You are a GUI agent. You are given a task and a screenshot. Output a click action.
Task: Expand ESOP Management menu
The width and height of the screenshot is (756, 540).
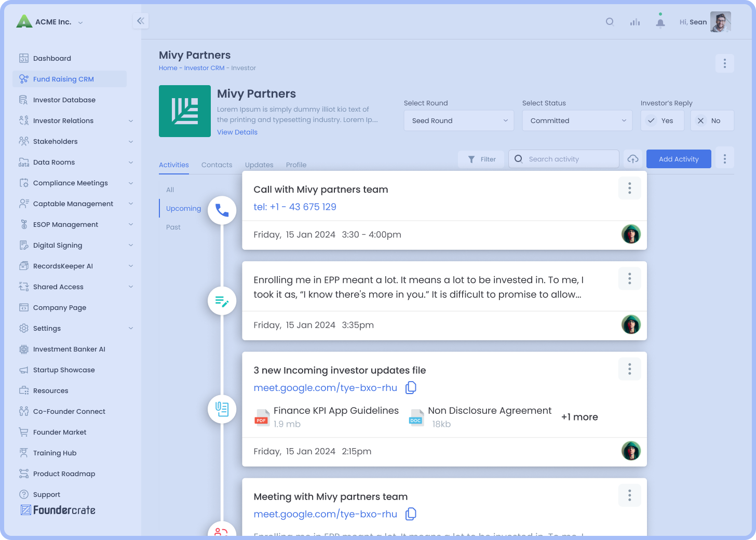click(131, 224)
